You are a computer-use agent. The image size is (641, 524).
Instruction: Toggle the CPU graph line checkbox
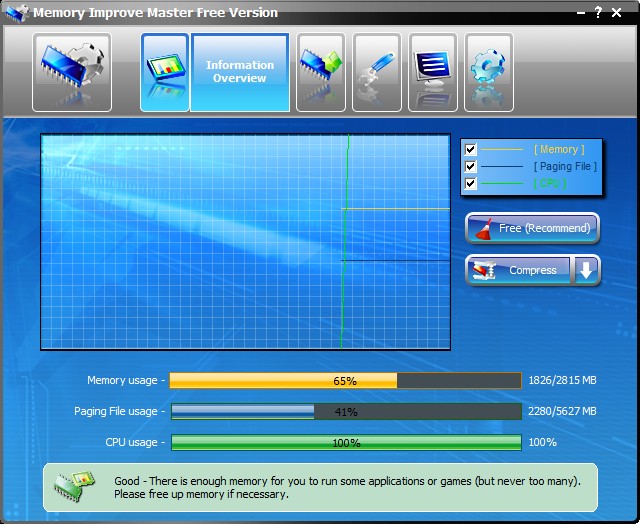click(x=471, y=184)
